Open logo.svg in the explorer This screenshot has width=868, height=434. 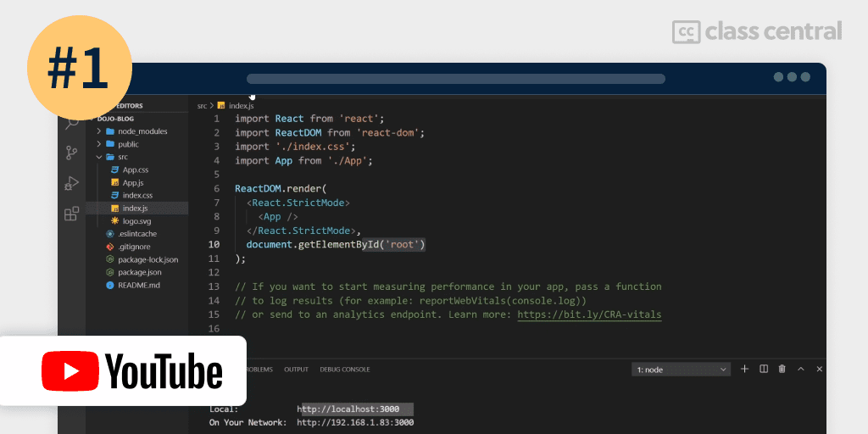[x=136, y=221]
